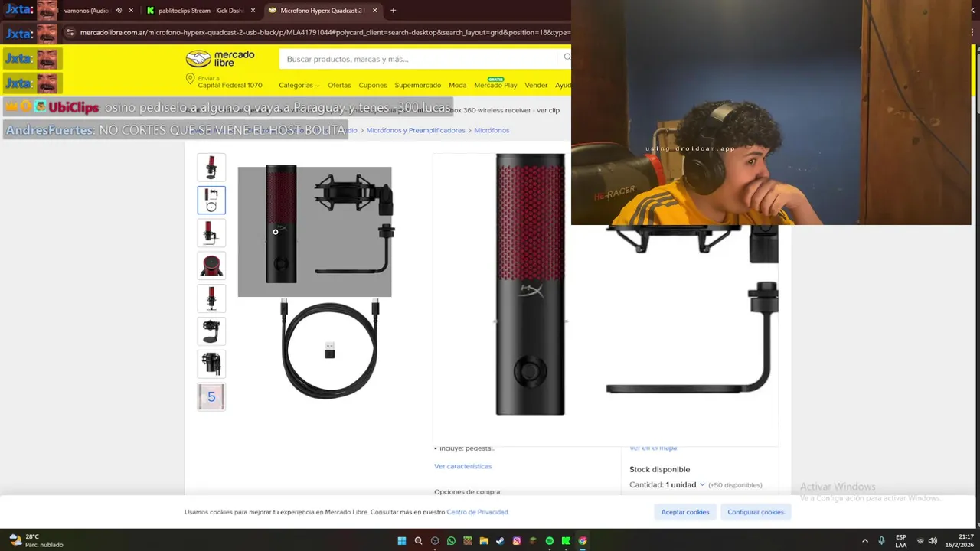Screen dimensions: 980x551
Task: Open the Moda menu item
Action: coord(457,85)
